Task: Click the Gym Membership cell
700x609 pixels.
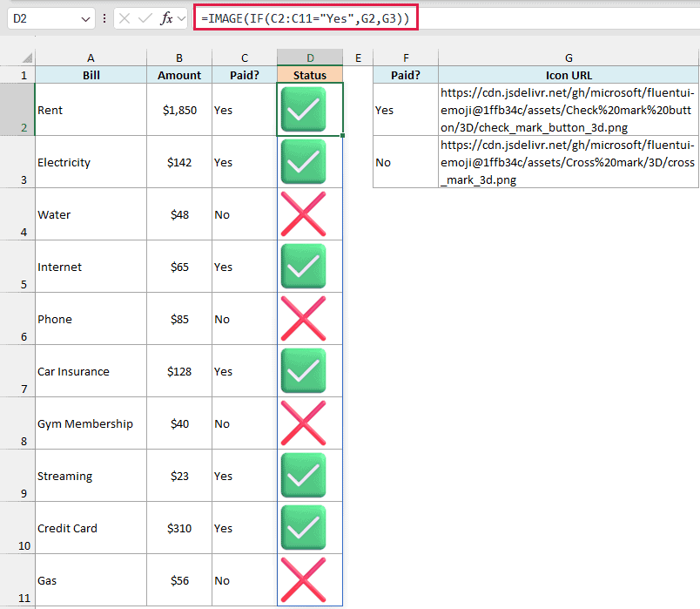Action: tap(91, 423)
